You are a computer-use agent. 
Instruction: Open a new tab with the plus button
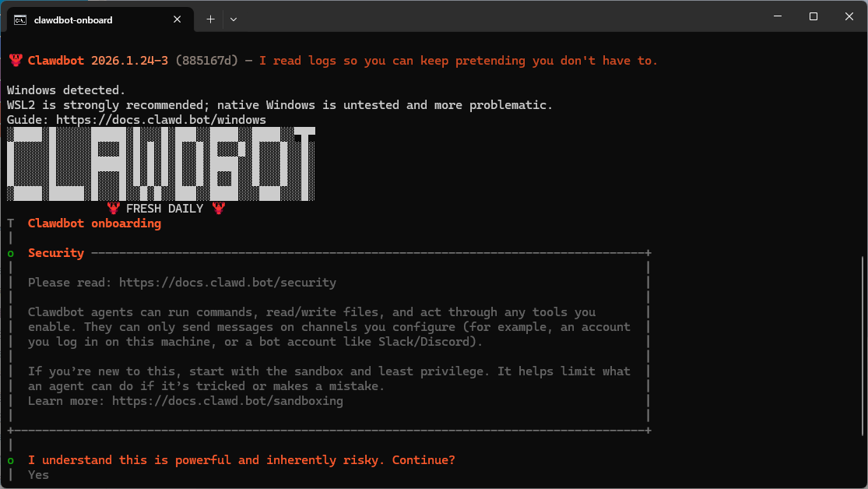pyautogui.click(x=210, y=19)
